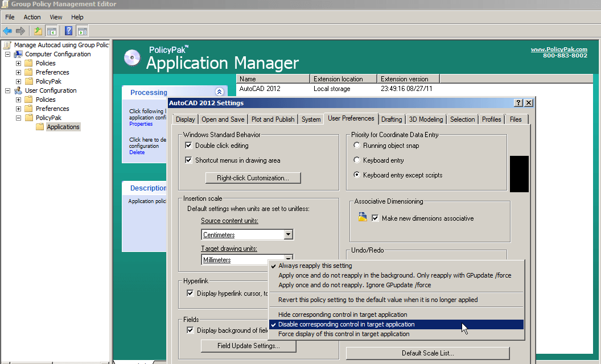
Task: Click the Policies folder icon under User Configuration
Action: (x=29, y=100)
